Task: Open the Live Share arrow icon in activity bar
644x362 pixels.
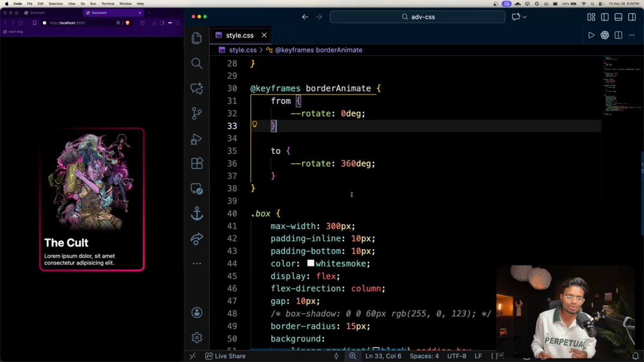Action: point(197,239)
